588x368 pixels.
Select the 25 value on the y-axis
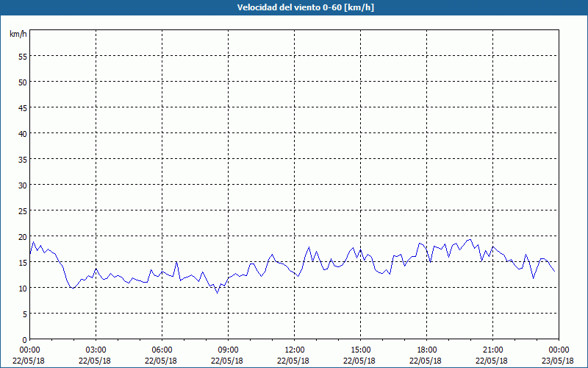click(23, 211)
